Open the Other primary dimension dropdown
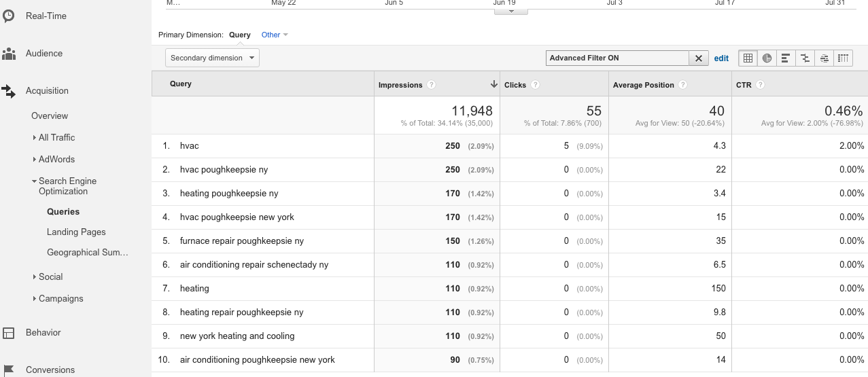 pyautogui.click(x=275, y=35)
